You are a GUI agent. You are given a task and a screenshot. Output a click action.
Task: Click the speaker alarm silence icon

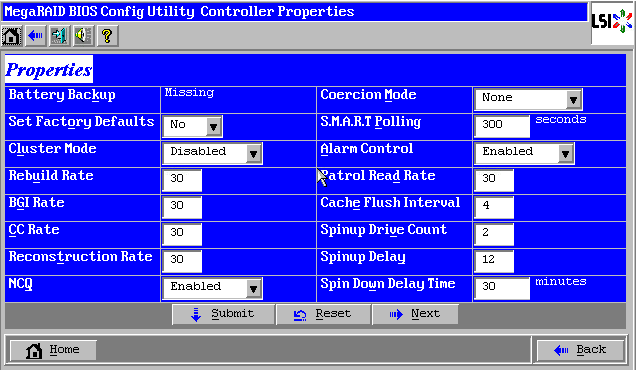84,36
